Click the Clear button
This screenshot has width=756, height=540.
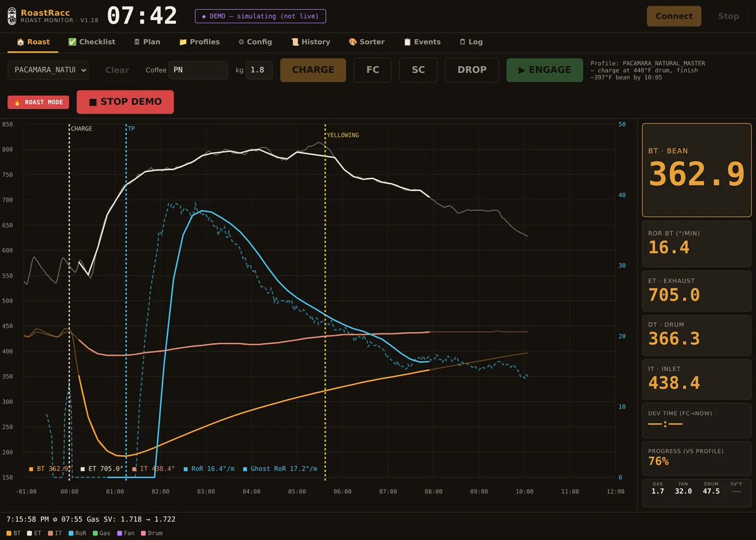117,70
